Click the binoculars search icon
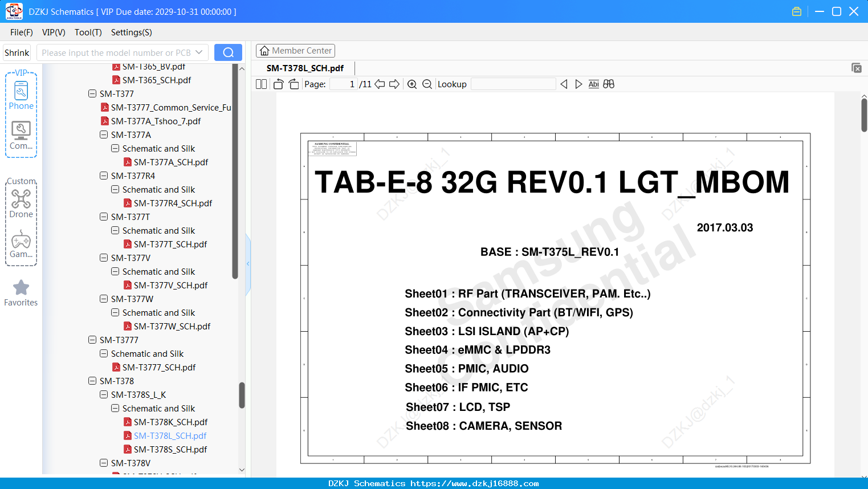This screenshot has height=489, width=868. coord(609,84)
